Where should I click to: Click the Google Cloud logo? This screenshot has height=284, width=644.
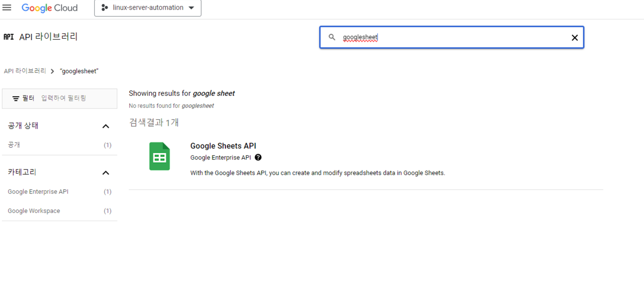pos(49,8)
